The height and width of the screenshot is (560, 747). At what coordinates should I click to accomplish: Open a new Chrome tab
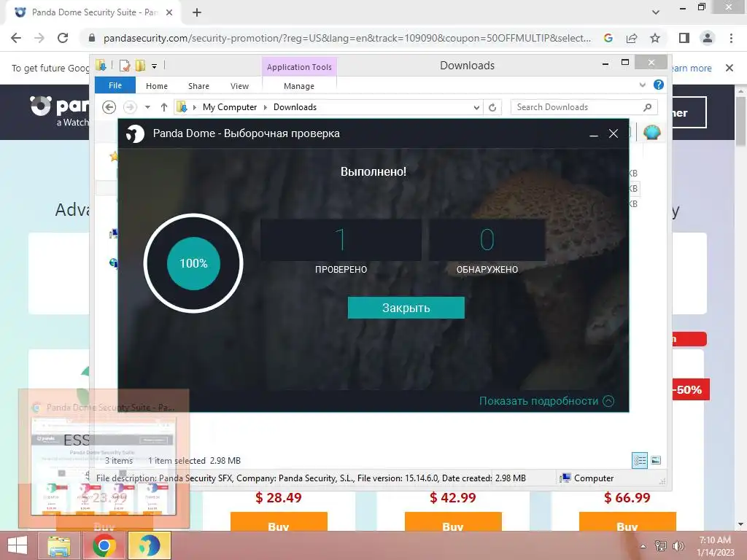197,12
